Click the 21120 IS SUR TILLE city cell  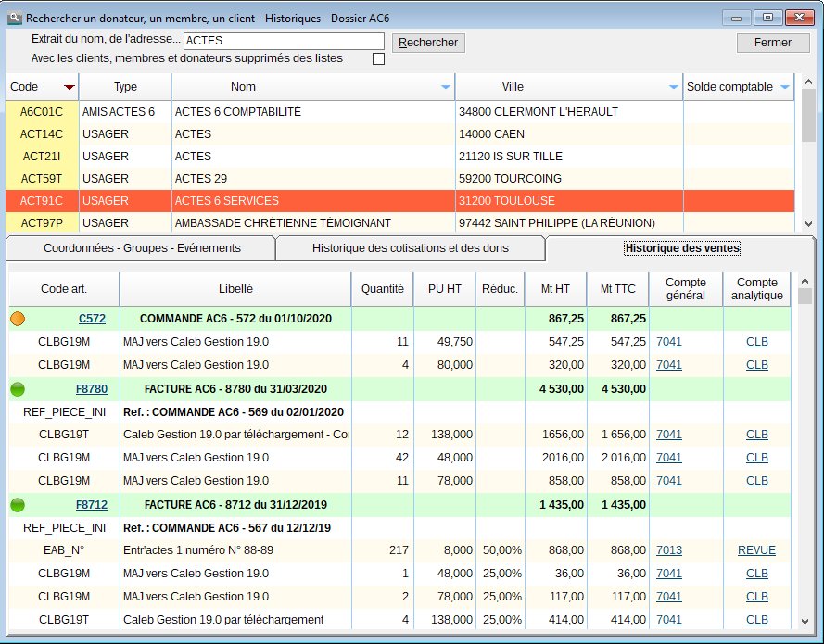tap(569, 156)
